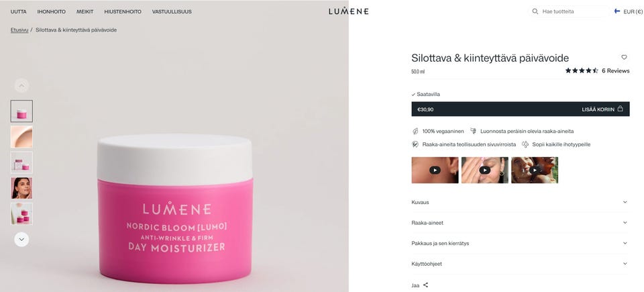Viewport: 644px width, 292px height.
Task: Open the 6 Reviews link
Action: 615,70
